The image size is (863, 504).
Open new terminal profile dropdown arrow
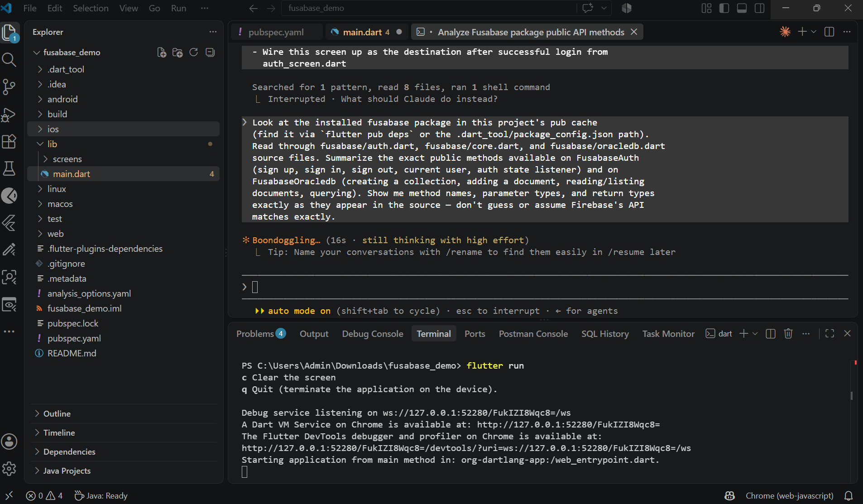click(x=755, y=334)
